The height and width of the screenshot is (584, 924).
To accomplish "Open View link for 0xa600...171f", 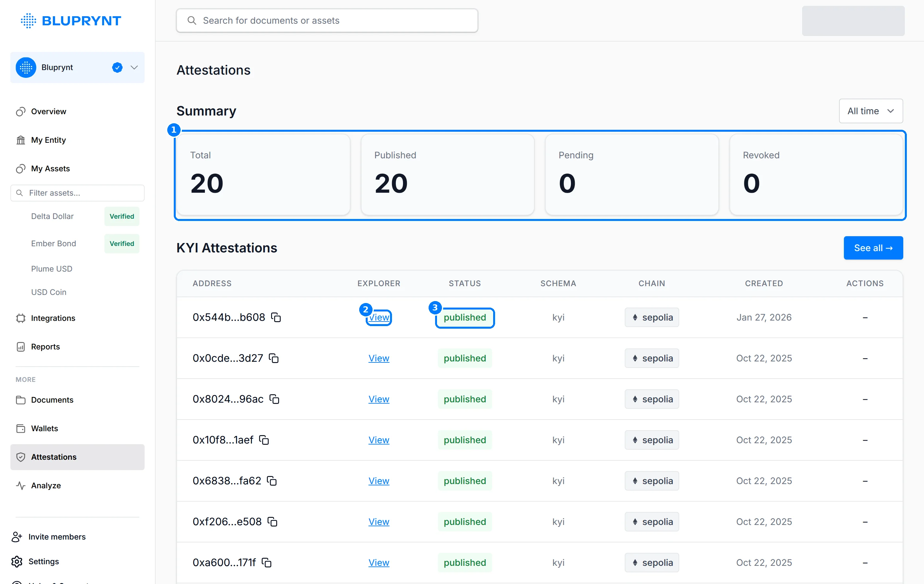I will pyautogui.click(x=379, y=563).
